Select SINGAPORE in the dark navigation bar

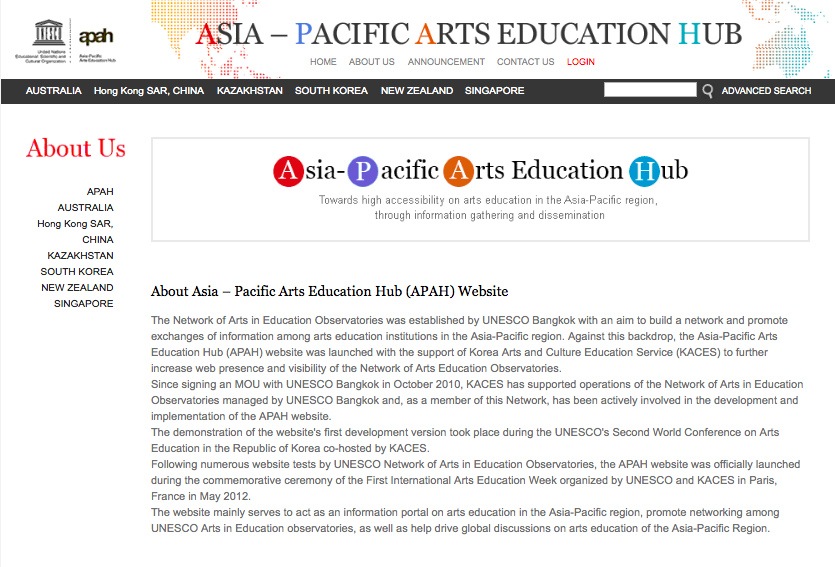click(x=495, y=91)
